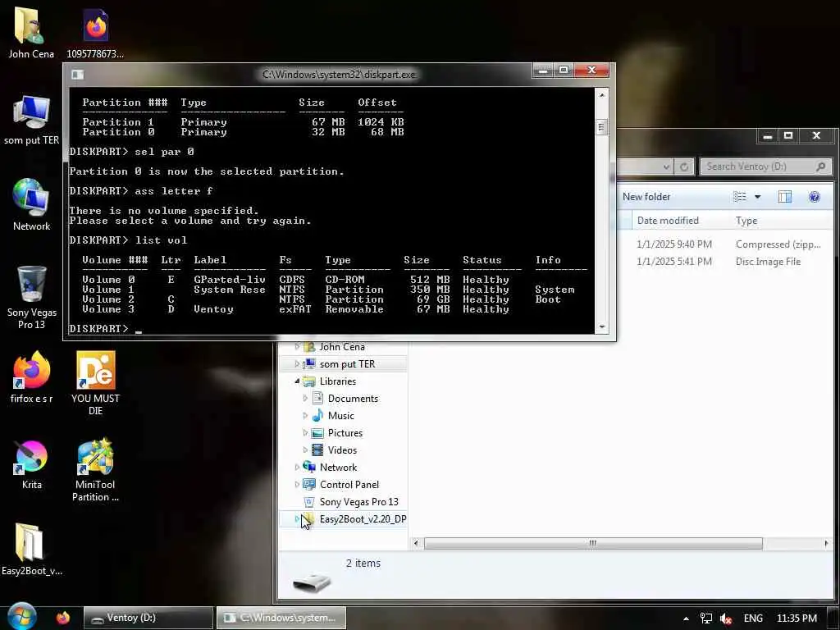Click the search magnifier icon in Explorer
The width and height of the screenshot is (840, 630).
[x=820, y=167]
